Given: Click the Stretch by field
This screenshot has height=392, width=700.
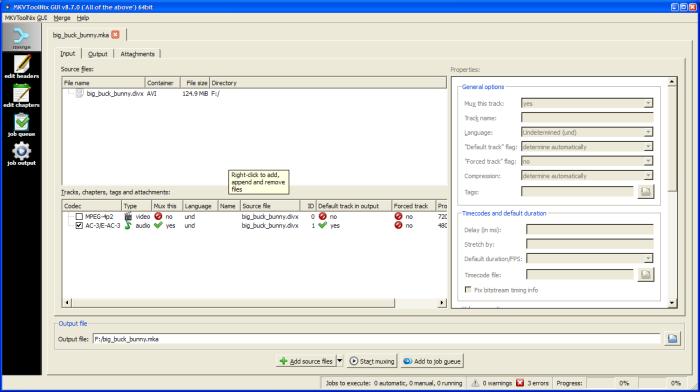Looking at the screenshot, I should (x=589, y=244).
